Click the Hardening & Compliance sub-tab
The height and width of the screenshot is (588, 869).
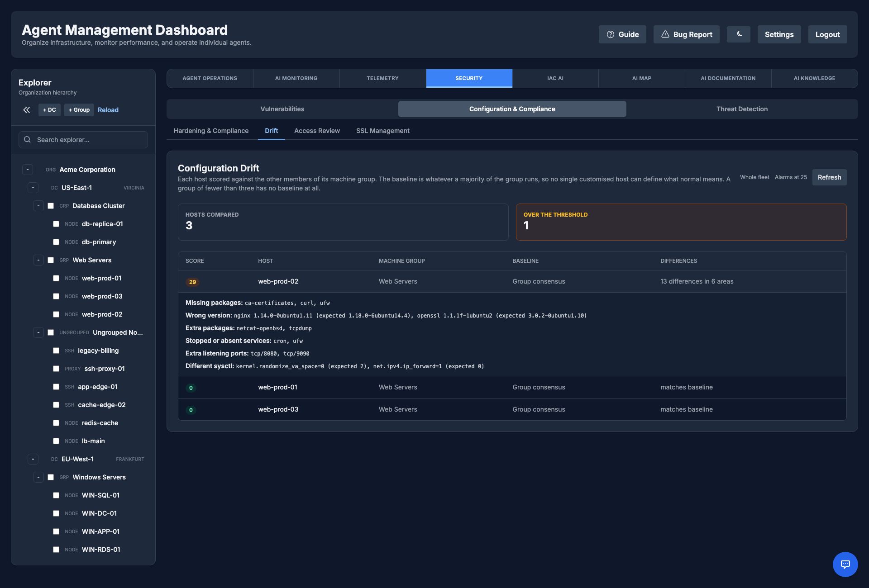[x=211, y=131]
